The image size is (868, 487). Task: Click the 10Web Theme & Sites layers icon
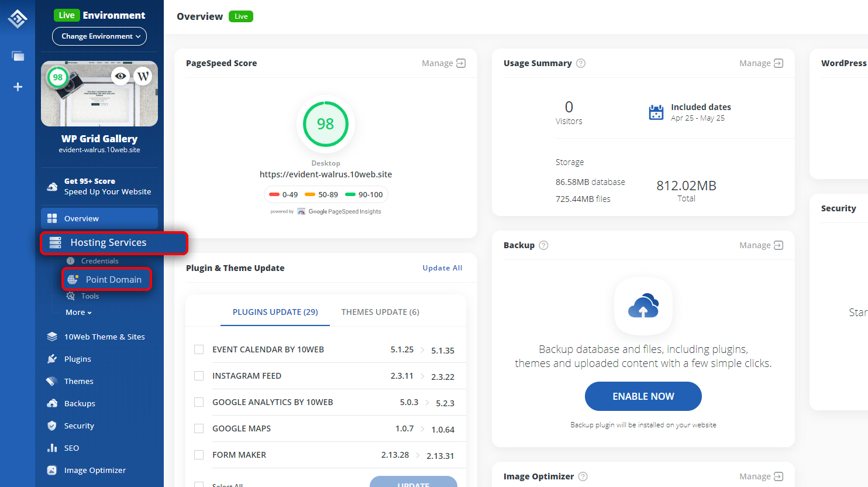(x=52, y=337)
